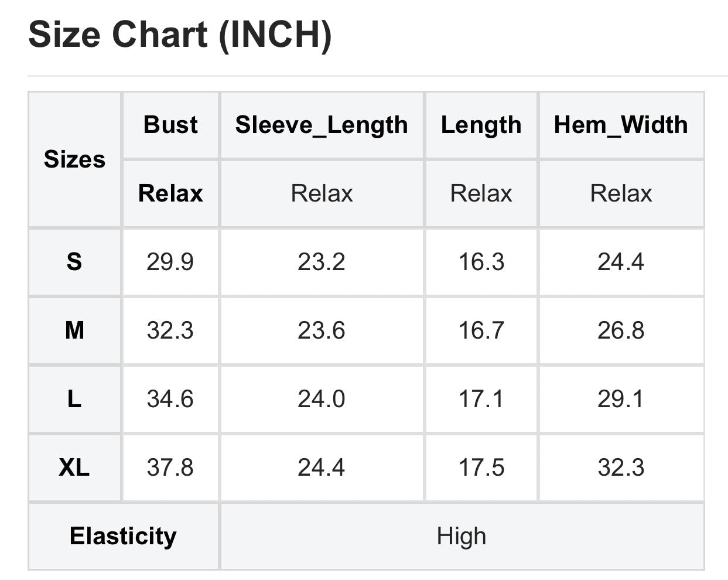728x580 pixels.
Task: Select the bold Relax cell under Bust
Action: click(x=170, y=193)
